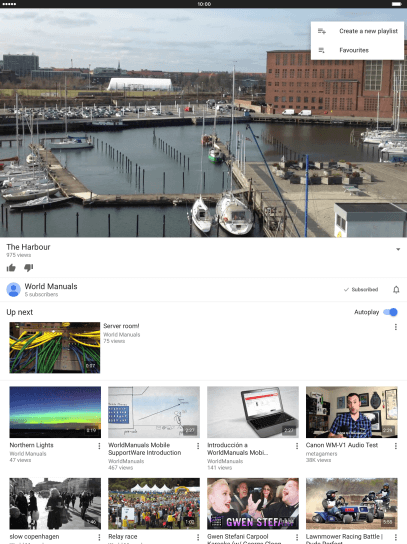Image resolution: width=407 pixels, height=544 pixels.
Task: Open three-dot menu for Northern Lights video
Action: [x=99, y=446]
